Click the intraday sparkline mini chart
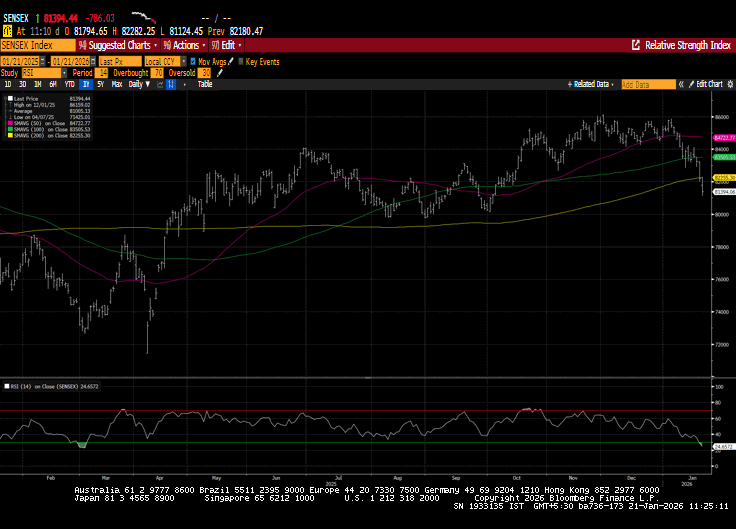The height and width of the screenshot is (529, 736). 144,18
